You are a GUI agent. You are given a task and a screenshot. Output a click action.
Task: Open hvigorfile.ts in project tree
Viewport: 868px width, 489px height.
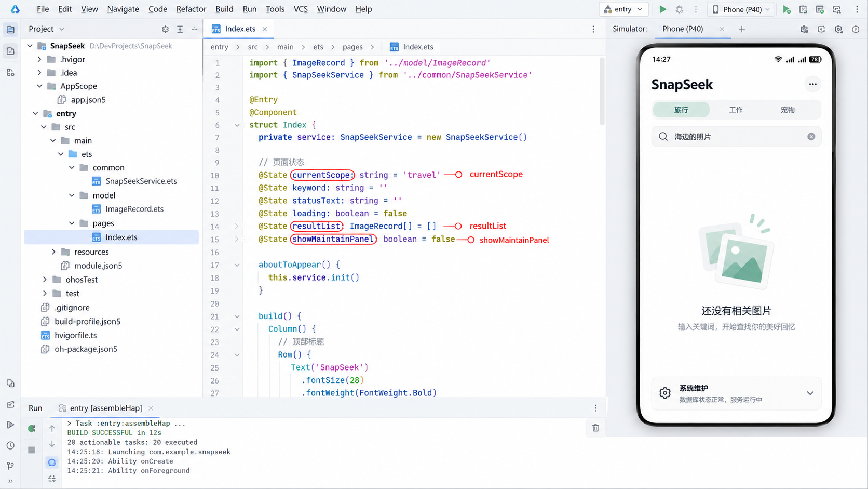[69, 335]
